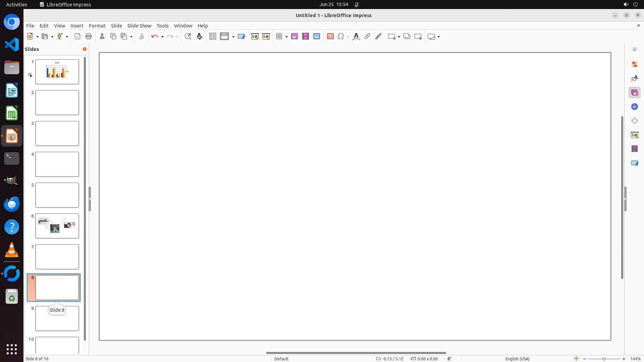The height and width of the screenshot is (362, 644).
Task: Insert a chart using toolbar icon
Action: (x=317, y=37)
